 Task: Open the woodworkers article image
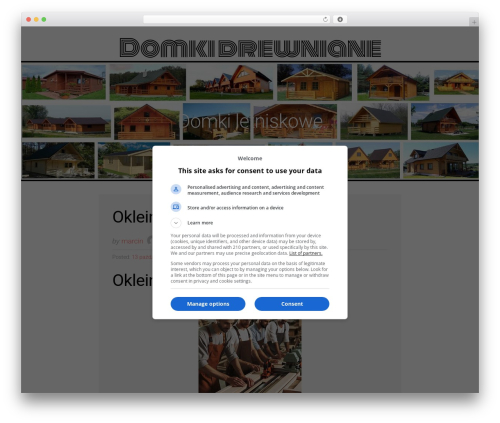(x=250, y=356)
